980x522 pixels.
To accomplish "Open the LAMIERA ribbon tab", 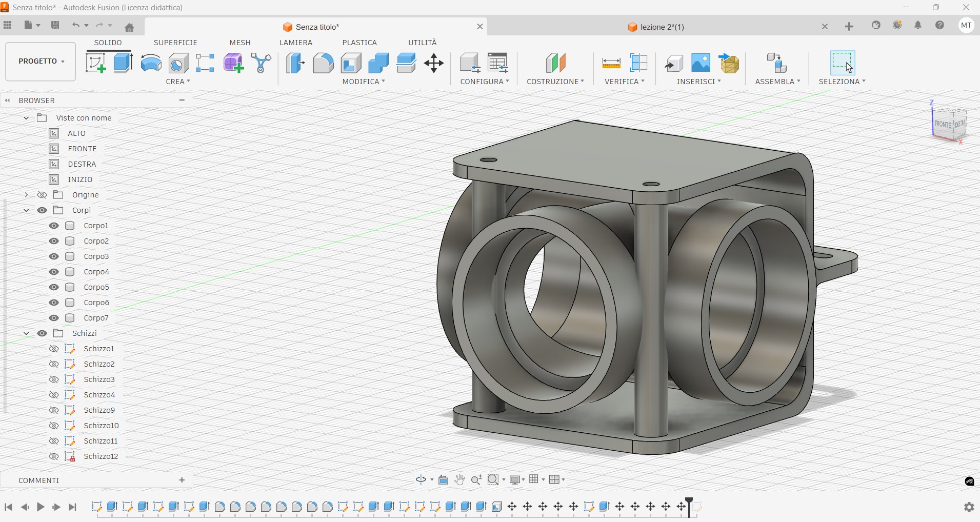I will pos(296,43).
